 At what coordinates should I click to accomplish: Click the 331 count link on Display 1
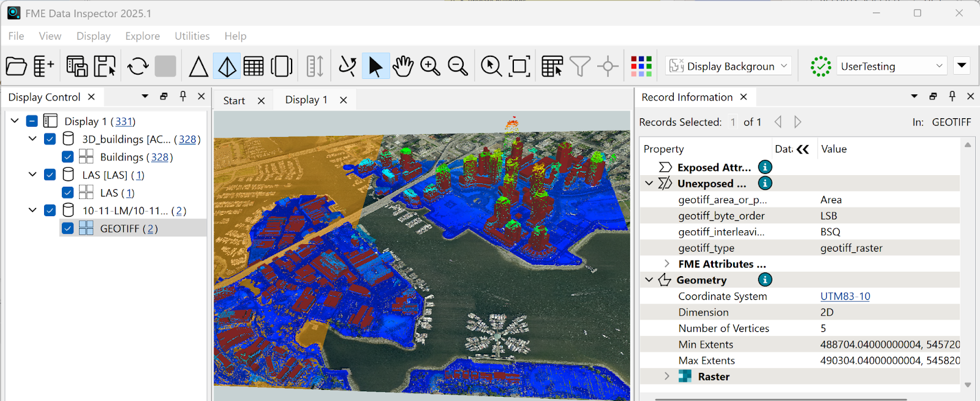point(124,121)
